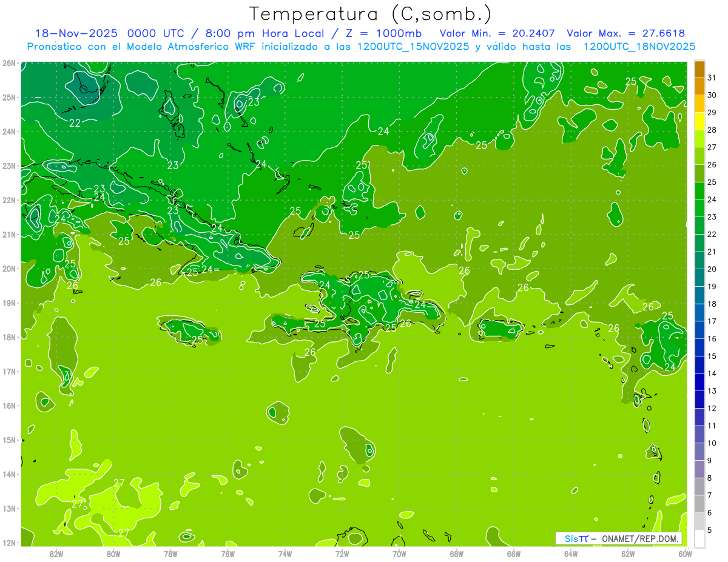Select "Valor Min. = 20.2407" in header

[x=497, y=33]
